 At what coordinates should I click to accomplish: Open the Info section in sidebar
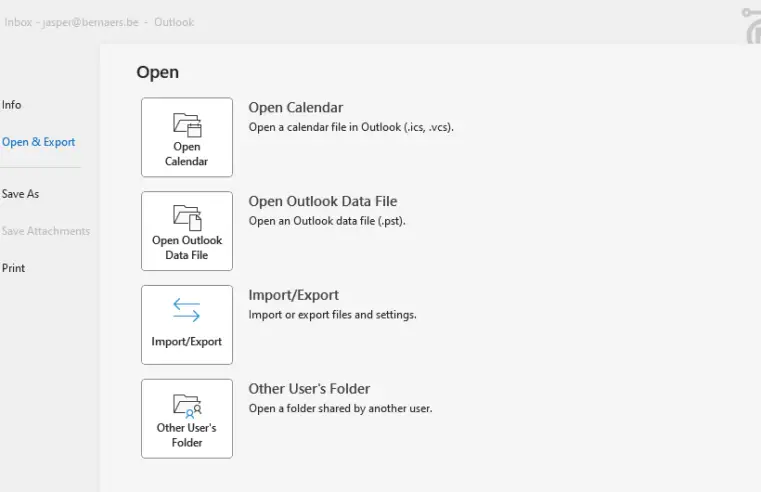click(x=12, y=105)
